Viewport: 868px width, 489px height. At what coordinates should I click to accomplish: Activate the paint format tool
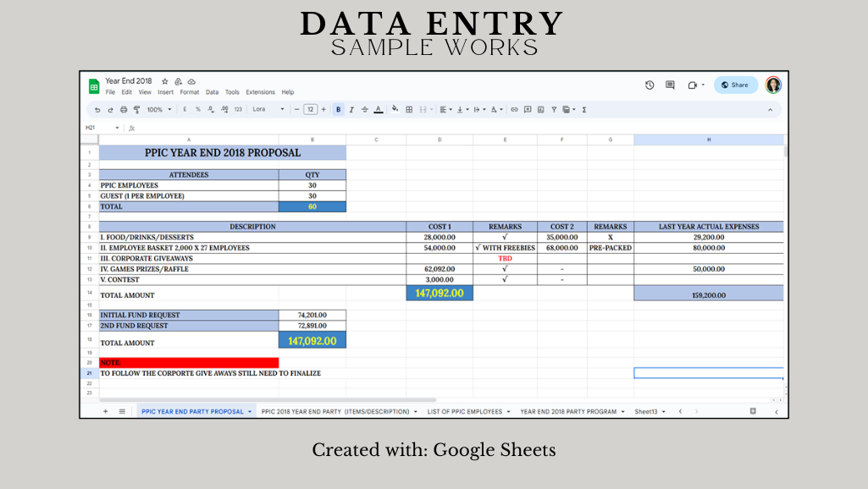pyautogui.click(x=136, y=109)
